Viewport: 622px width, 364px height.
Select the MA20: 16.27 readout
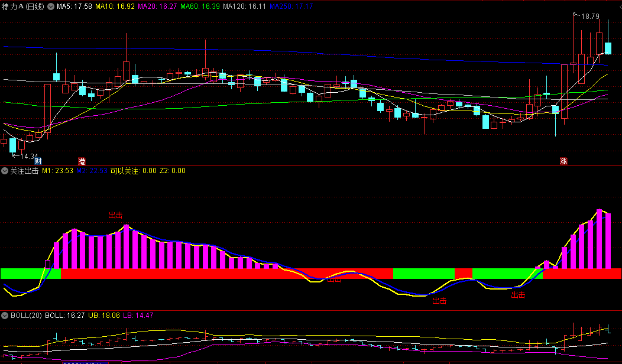[157, 6]
